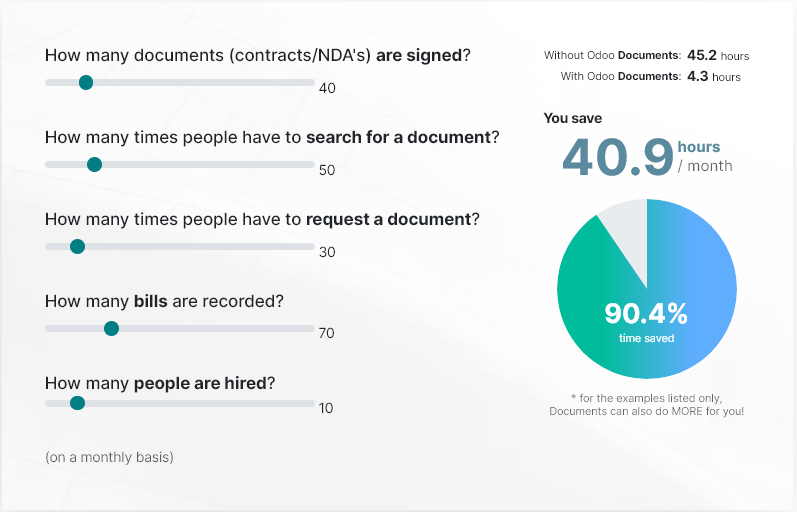
Task: Click the value 40 beside signed documents slider
Action: click(x=327, y=88)
